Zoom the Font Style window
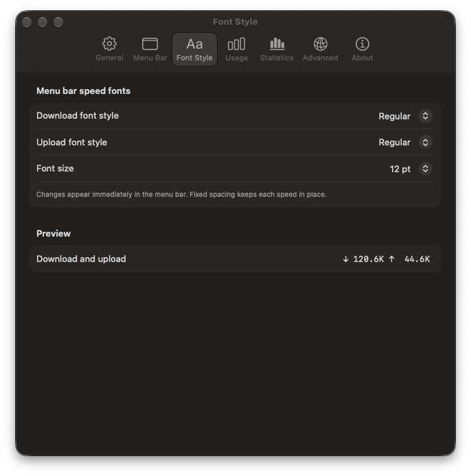This screenshot has width=471, height=476. [x=58, y=22]
